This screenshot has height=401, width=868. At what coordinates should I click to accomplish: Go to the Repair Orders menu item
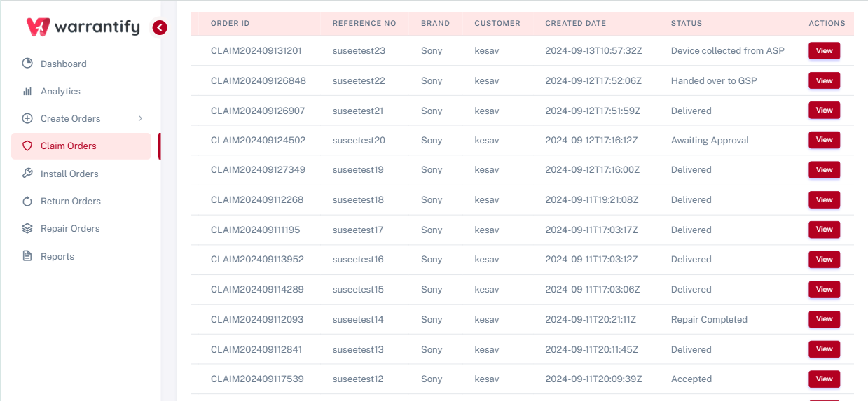coord(70,228)
